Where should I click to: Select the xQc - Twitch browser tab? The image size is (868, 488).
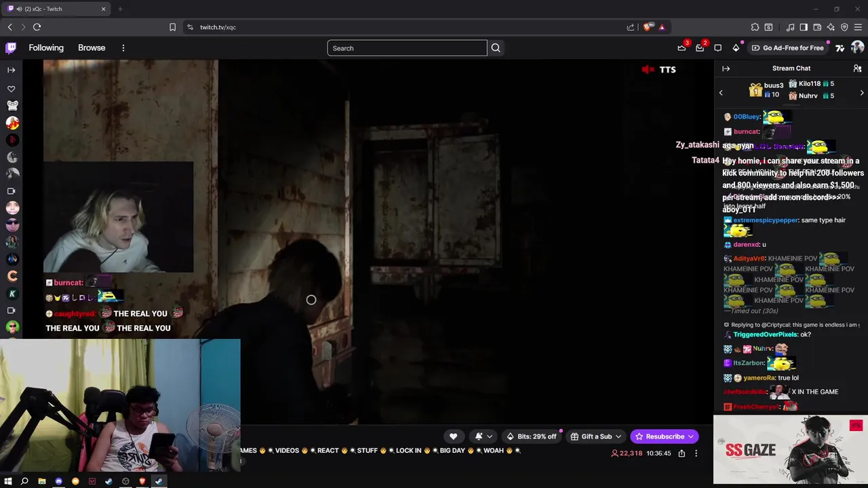[x=57, y=9]
